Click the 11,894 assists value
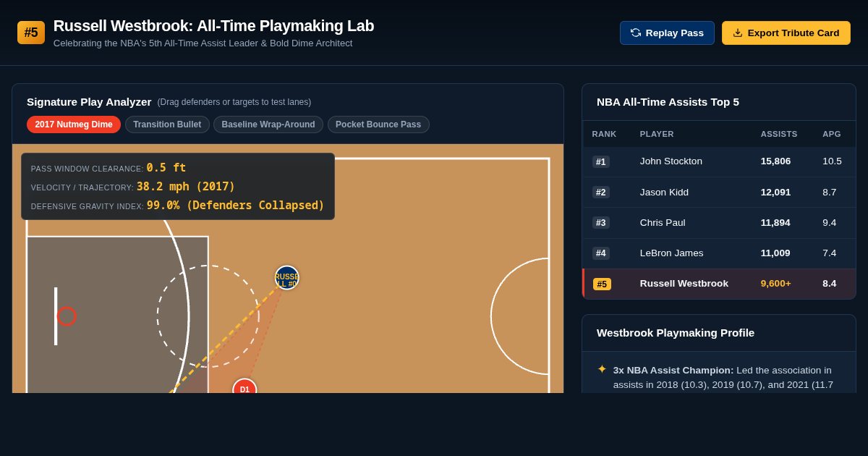This screenshot has width=868, height=456. (x=775, y=222)
